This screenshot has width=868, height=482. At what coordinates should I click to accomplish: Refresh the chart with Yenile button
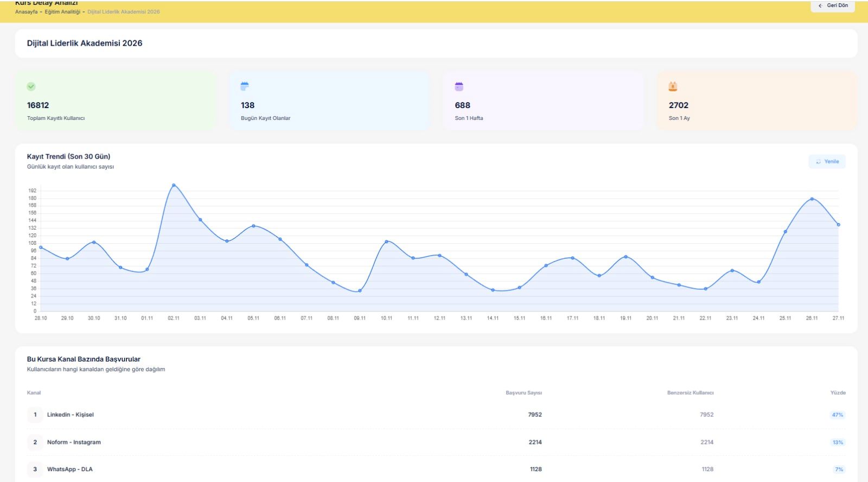point(827,162)
